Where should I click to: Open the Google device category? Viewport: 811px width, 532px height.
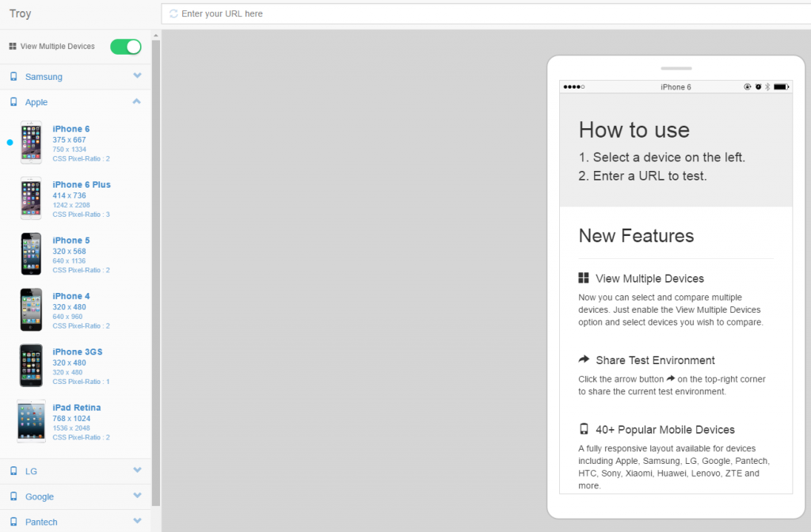(x=137, y=496)
